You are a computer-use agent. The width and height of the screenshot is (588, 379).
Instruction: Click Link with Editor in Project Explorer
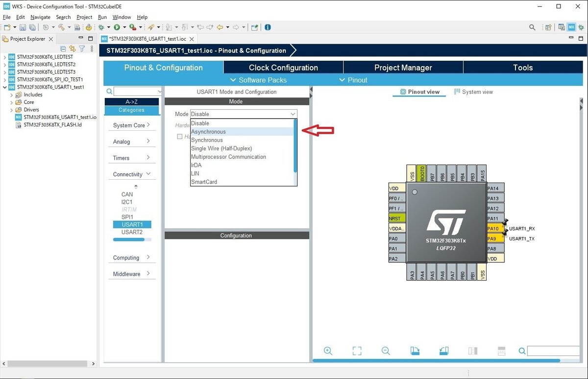pos(73,48)
